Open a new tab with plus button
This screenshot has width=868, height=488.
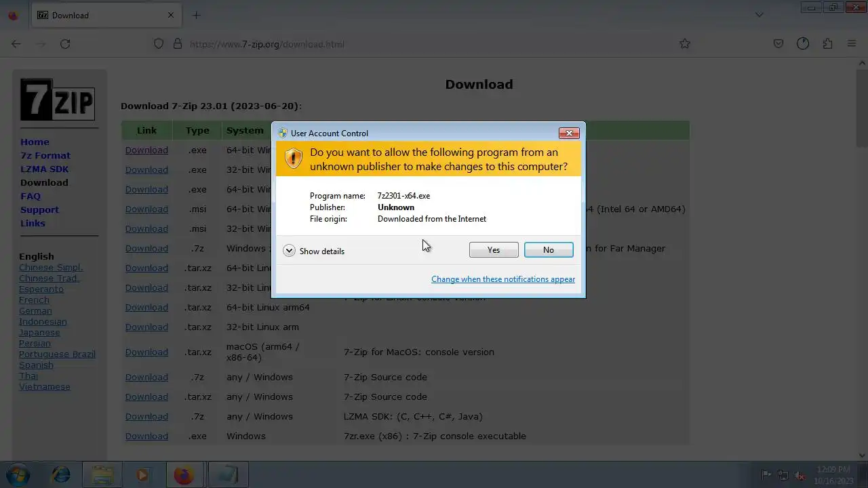[197, 15]
